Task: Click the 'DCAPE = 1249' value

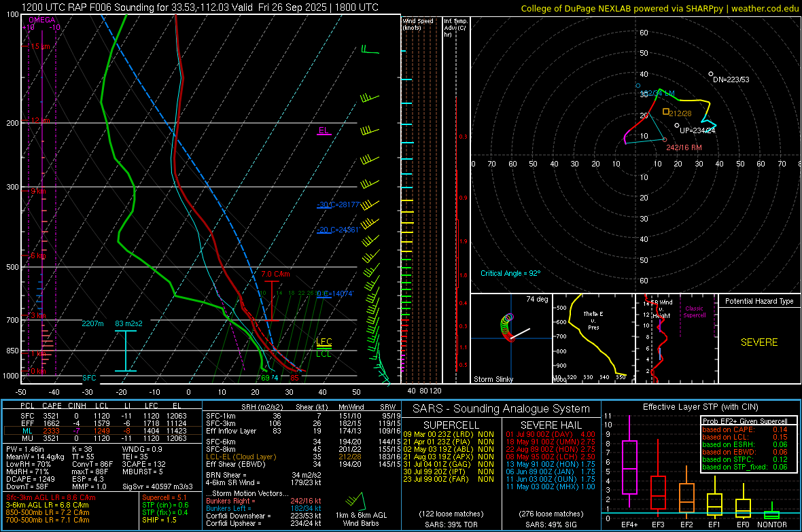Action: pos(30,479)
